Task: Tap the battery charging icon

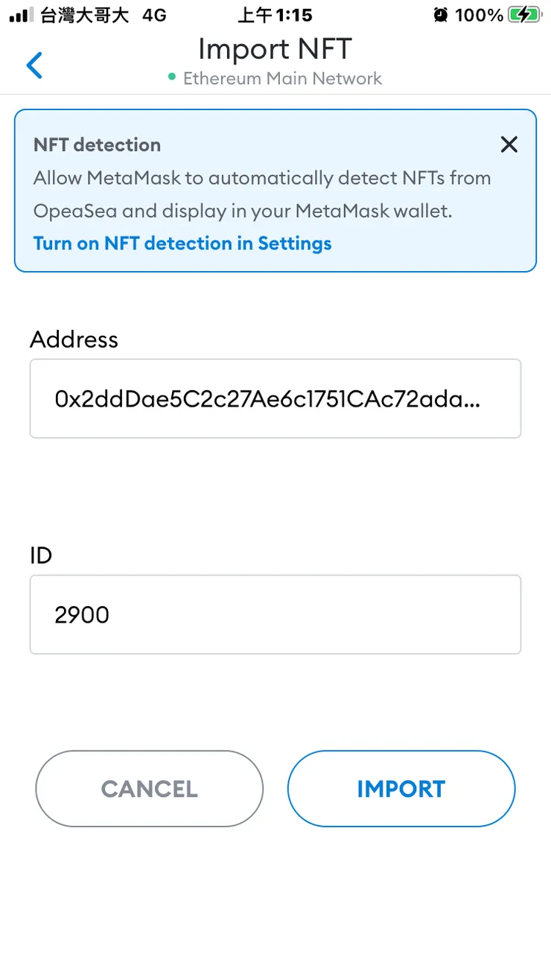Action: click(525, 15)
